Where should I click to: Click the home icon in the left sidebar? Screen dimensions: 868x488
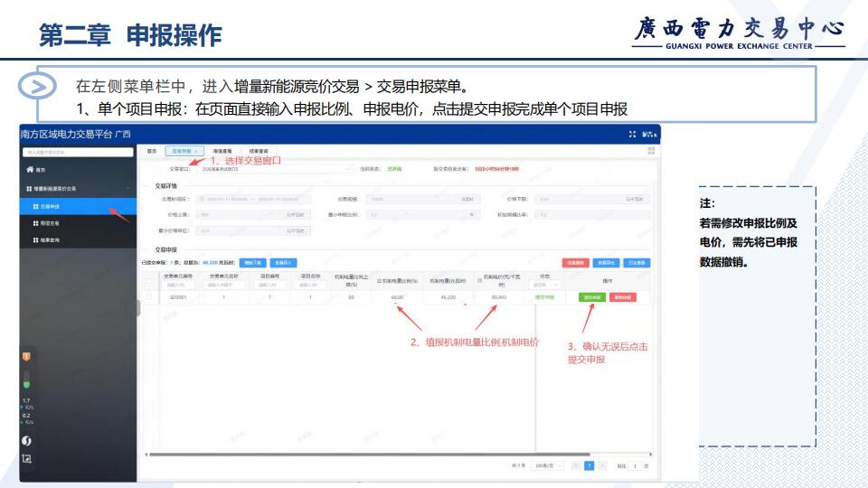pyautogui.click(x=29, y=169)
